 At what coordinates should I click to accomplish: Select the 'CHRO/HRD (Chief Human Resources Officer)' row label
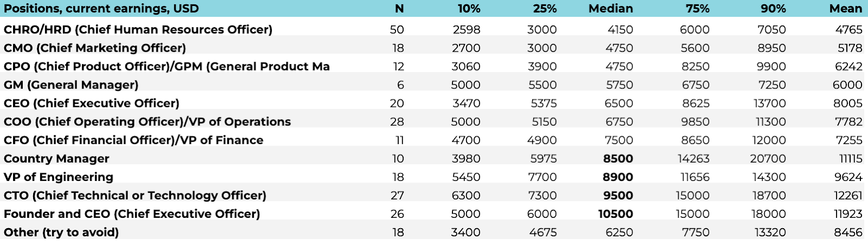coord(138,30)
